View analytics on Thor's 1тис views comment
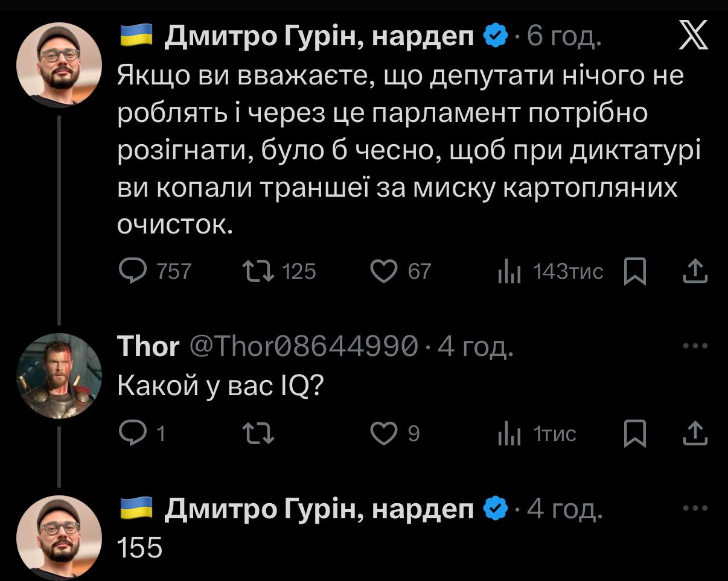Screen dimensions: 728x581 click(x=509, y=434)
